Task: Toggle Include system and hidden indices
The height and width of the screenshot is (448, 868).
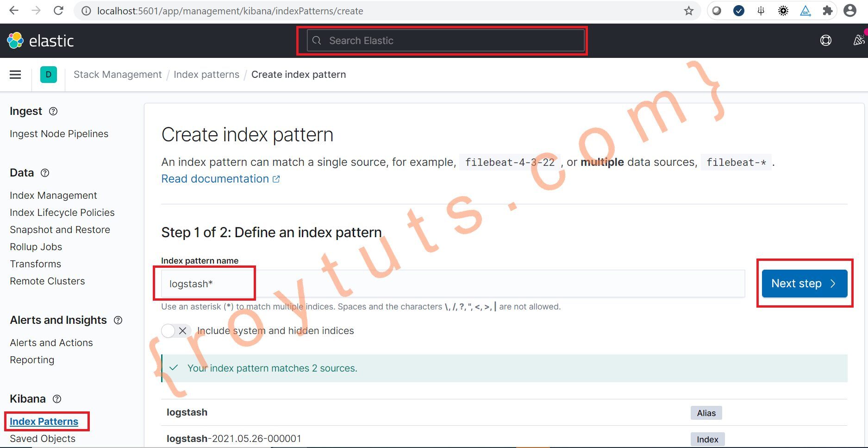Action: 176,331
